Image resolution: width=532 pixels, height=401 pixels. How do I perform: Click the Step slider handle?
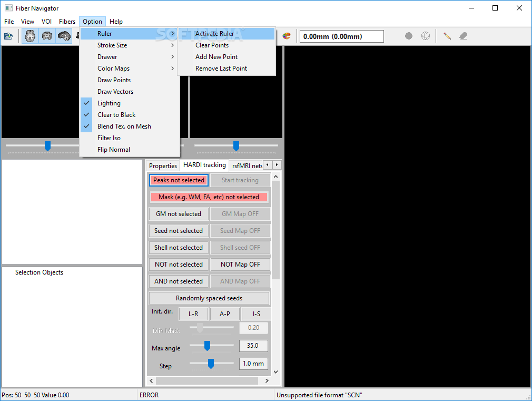(211, 364)
